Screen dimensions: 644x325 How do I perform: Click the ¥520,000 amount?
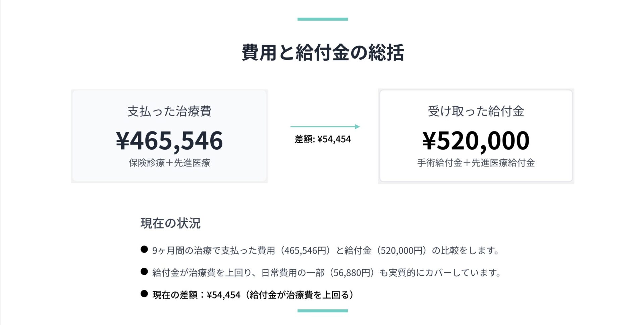click(x=476, y=141)
